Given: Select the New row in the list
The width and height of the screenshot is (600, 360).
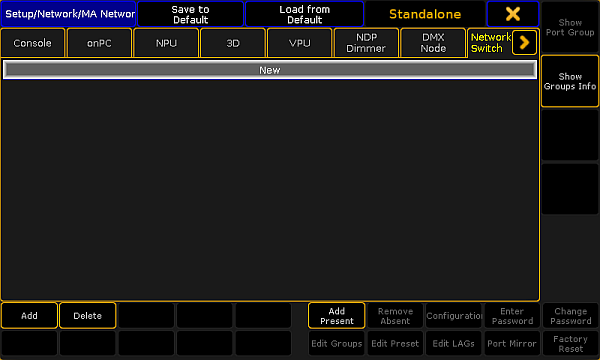Looking at the screenshot, I should 270,70.
